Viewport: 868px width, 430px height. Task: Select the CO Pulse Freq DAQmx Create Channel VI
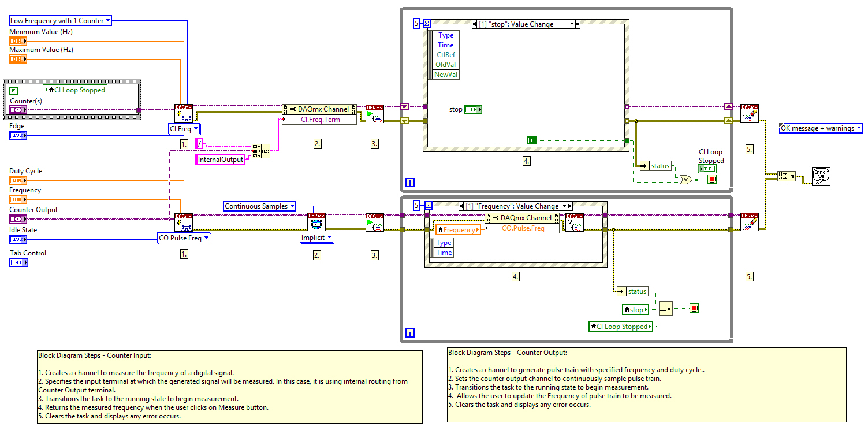(x=184, y=223)
